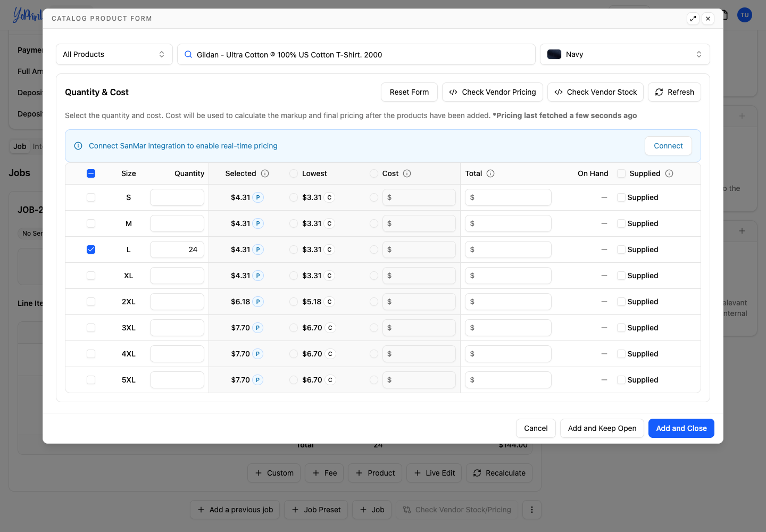Click the Refresh button
Screen dimensions: 766x532
[675, 92]
